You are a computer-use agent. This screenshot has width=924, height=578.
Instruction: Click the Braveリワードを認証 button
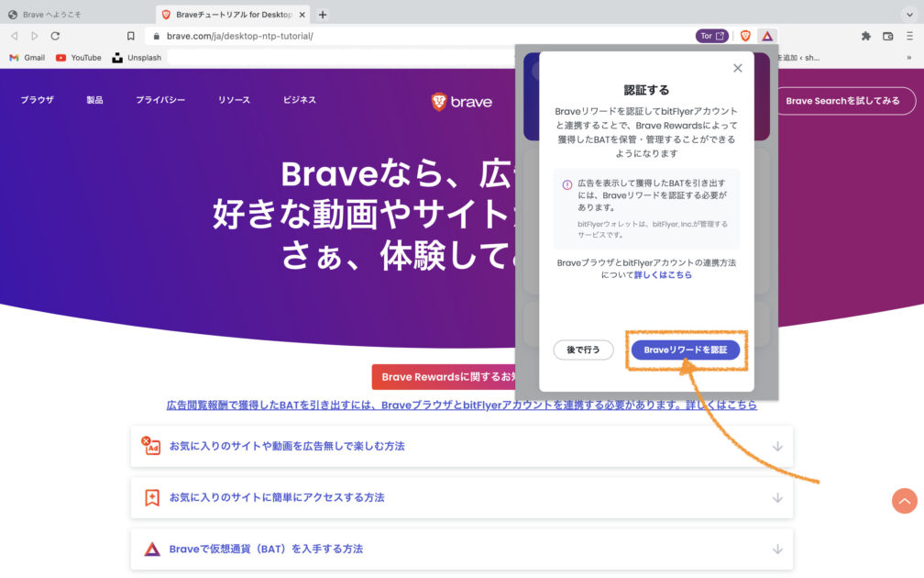[x=685, y=350]
